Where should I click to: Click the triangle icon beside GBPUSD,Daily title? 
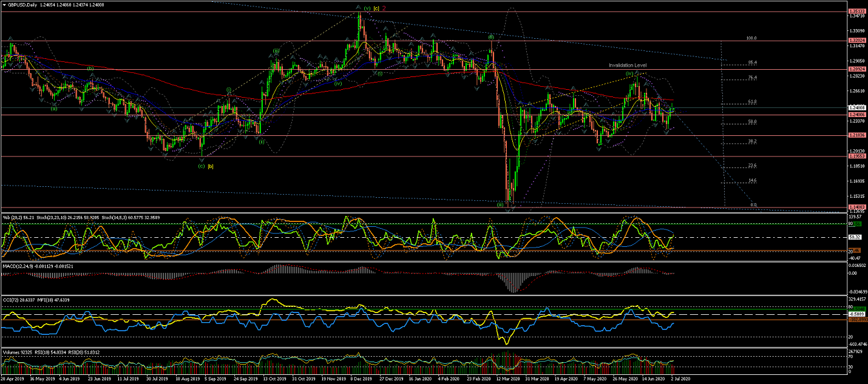pyautogui.click(x=4, y=4)
